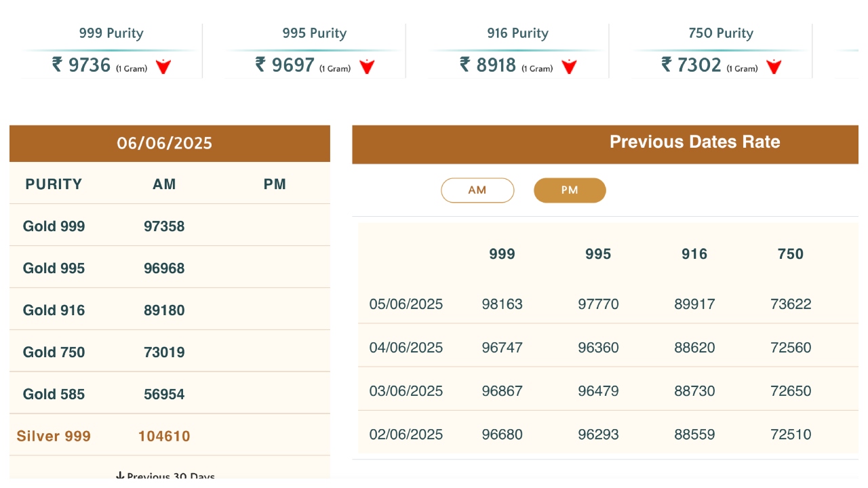This screenshot has width=868, height=488.
Task: Click the 06/06/2025 date header
Action: pos(165,143)
